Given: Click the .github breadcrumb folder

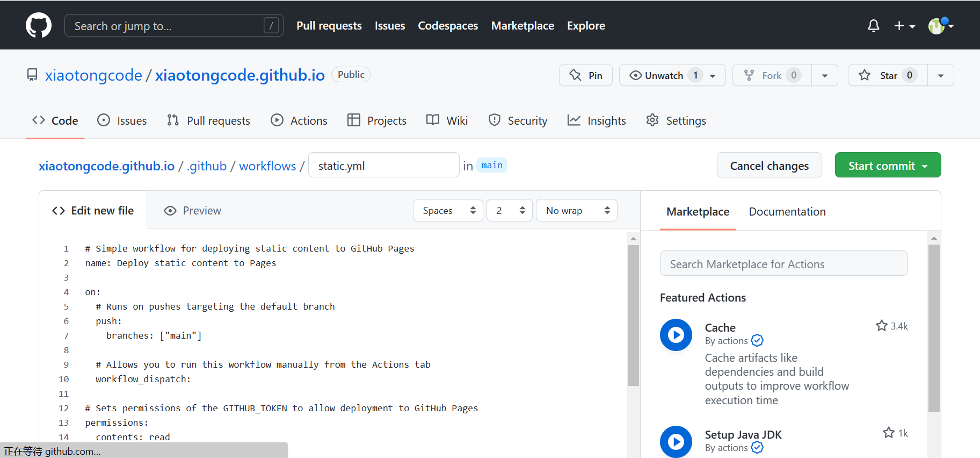Looking at the screenshot, I should click(x=207, y=166).
